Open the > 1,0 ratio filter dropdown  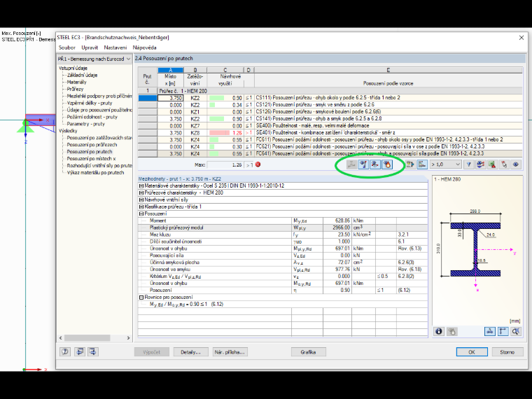pos(444,164)
